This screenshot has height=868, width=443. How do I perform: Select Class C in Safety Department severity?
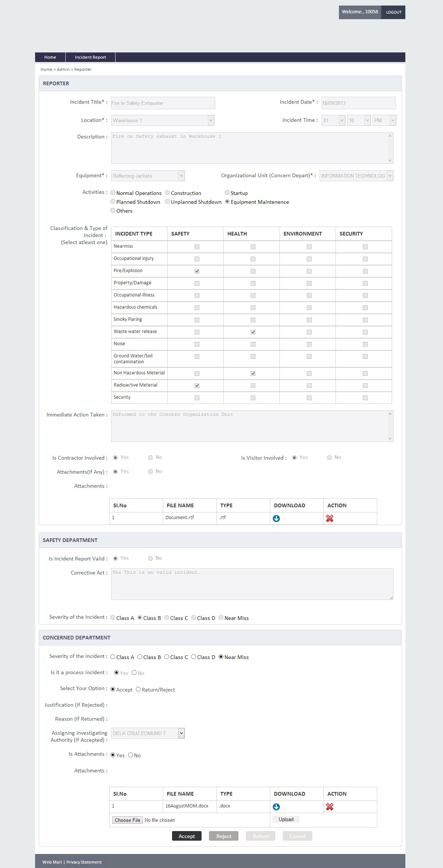pos(167,618)
